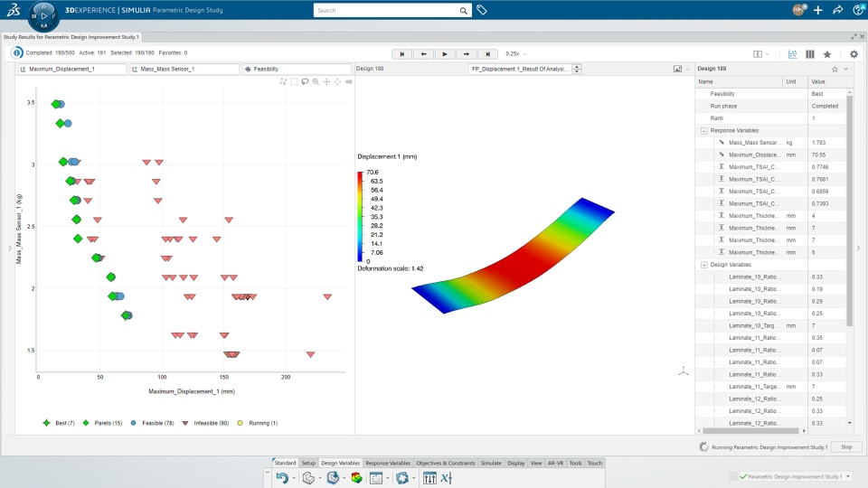Jump to first design playback button
The image size is (868, 488).
402,54
